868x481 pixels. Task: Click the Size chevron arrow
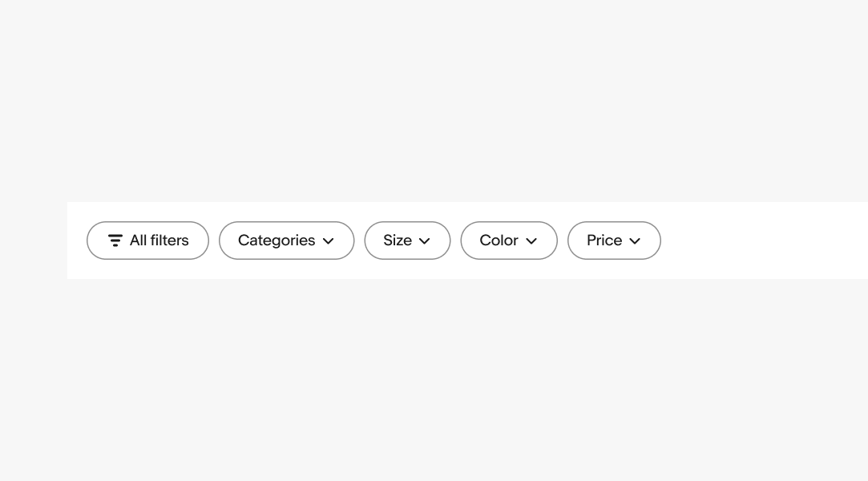tap(425, 241)
